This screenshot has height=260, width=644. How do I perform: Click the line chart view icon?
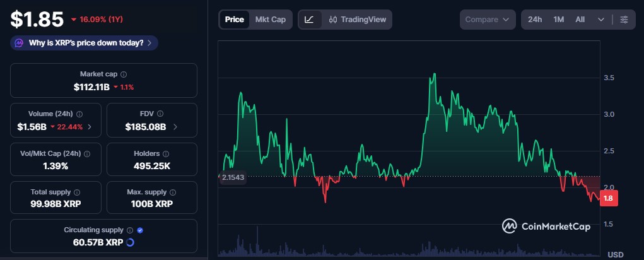tap(309, 20)
